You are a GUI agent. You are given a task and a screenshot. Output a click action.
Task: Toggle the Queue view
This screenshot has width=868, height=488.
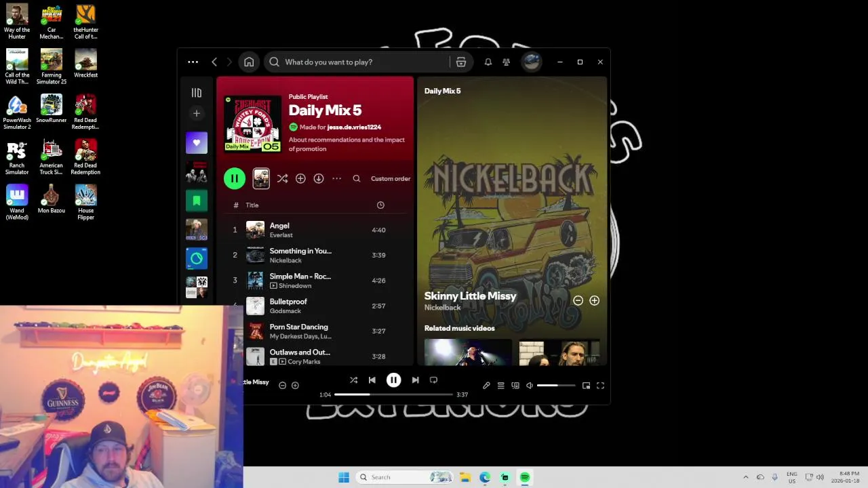pyautogui.click(x=500, y=386)
